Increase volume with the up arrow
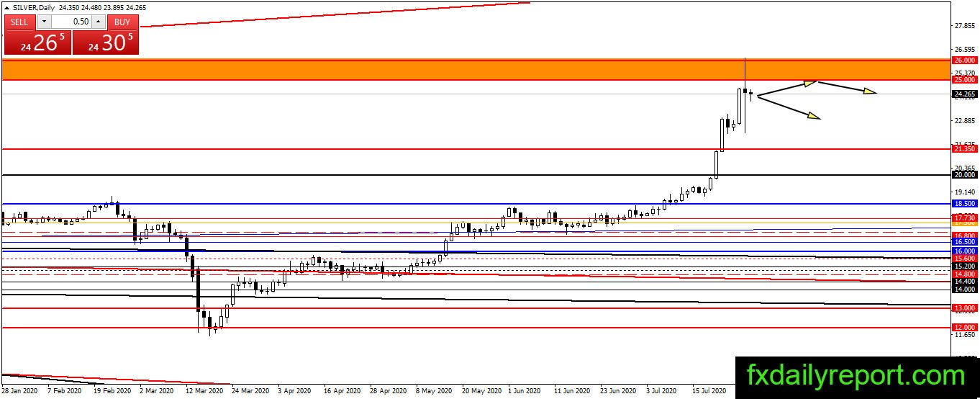 point(100,22)
